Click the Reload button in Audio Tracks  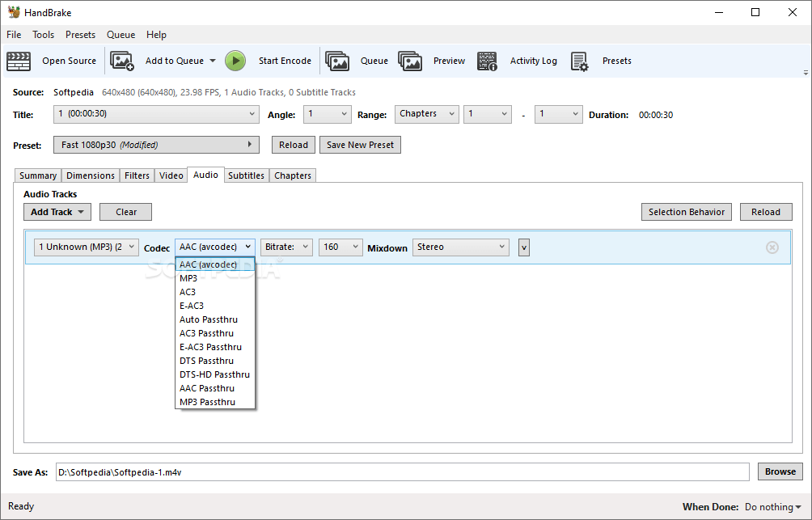coord(765,212)
